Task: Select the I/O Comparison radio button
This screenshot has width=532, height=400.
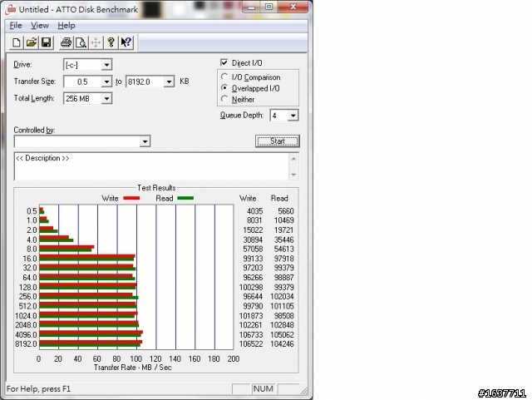Action: (x=224, y=77)
